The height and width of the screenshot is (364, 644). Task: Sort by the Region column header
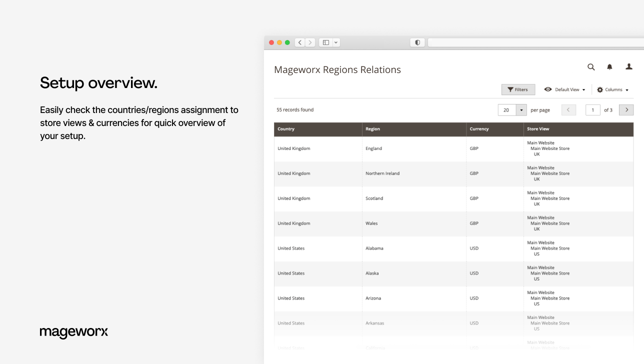[372, 129]
